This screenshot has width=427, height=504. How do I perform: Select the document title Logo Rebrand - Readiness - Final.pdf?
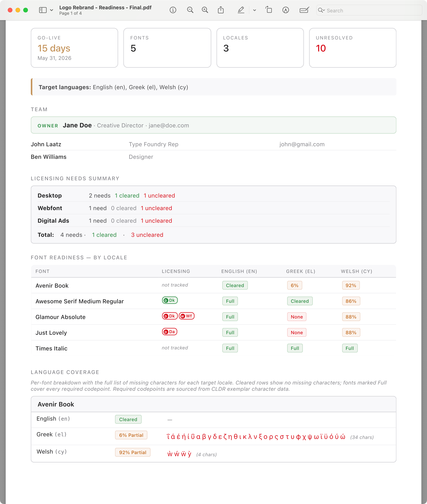click(105, 8)
